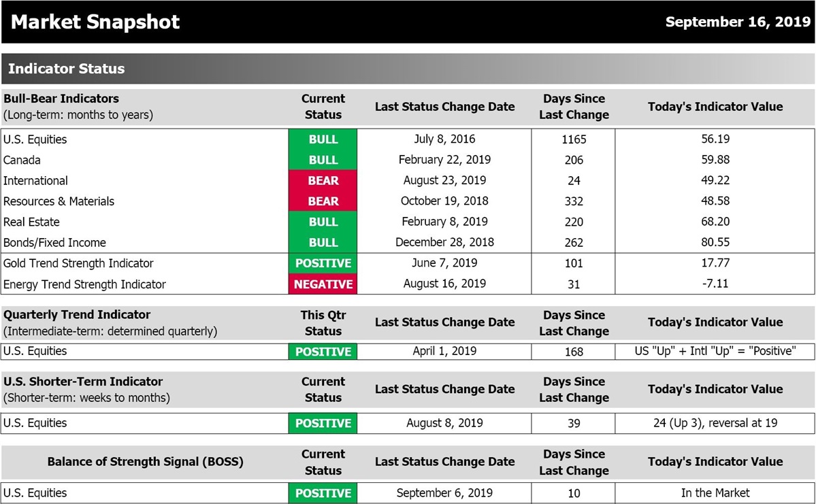Click the BULL status badge for Canada

pos(323,160)
